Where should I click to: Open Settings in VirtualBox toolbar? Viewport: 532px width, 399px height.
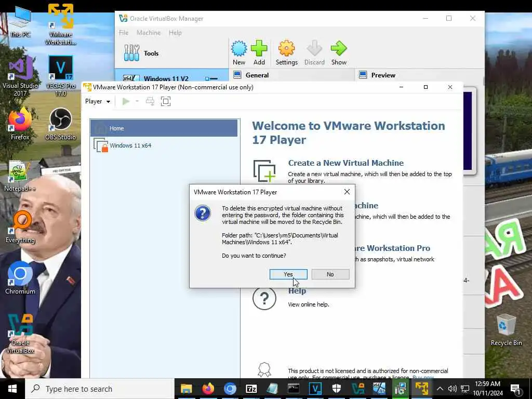pos(287,53)
